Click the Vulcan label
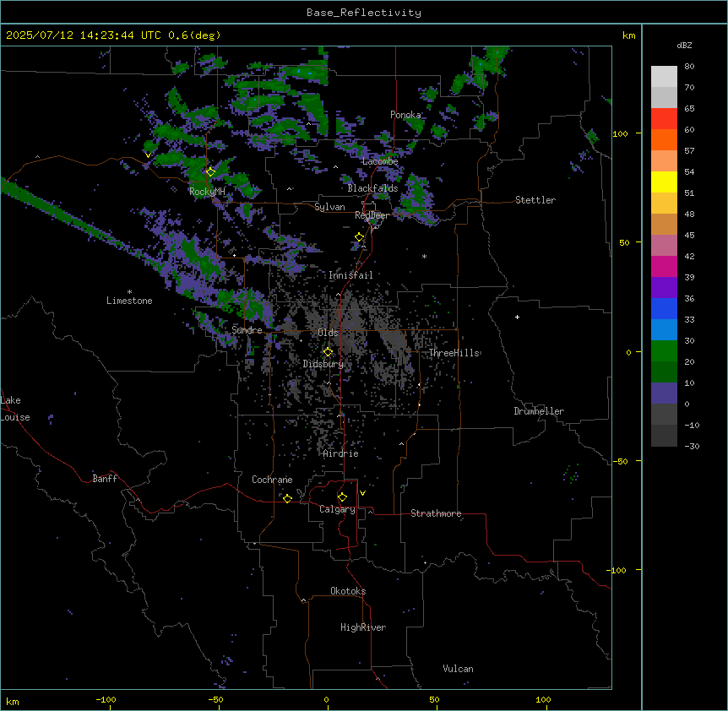The height and width of the screenshot is (711, 728). [x=459, y=669]
